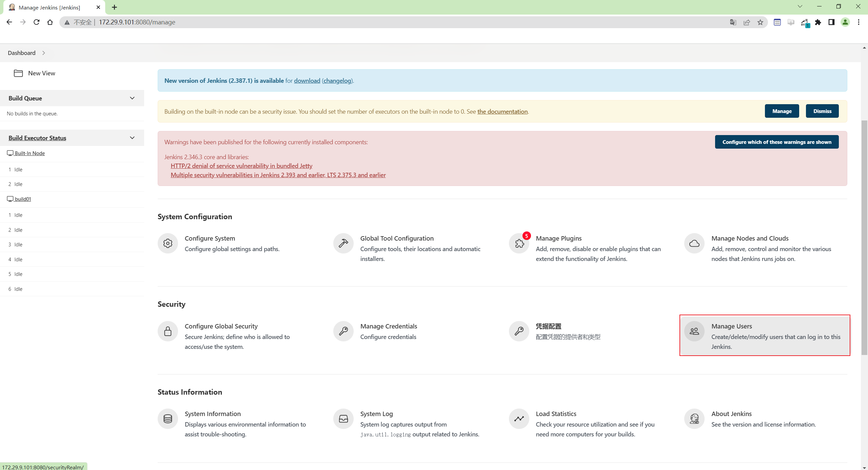Click Manage Nodes and Clouds title
The height and width of the screenshot is (470, 868).
(x=750, y=239)
